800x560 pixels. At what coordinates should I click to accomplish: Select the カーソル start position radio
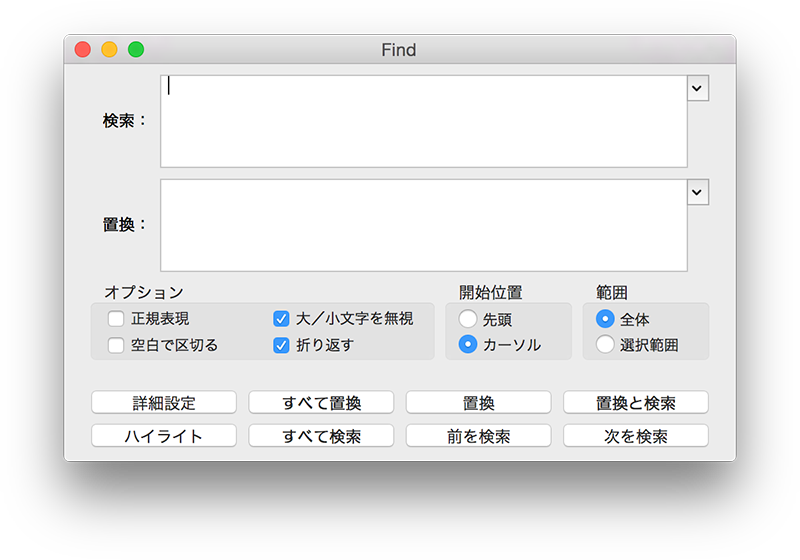(x=467, y=344)
